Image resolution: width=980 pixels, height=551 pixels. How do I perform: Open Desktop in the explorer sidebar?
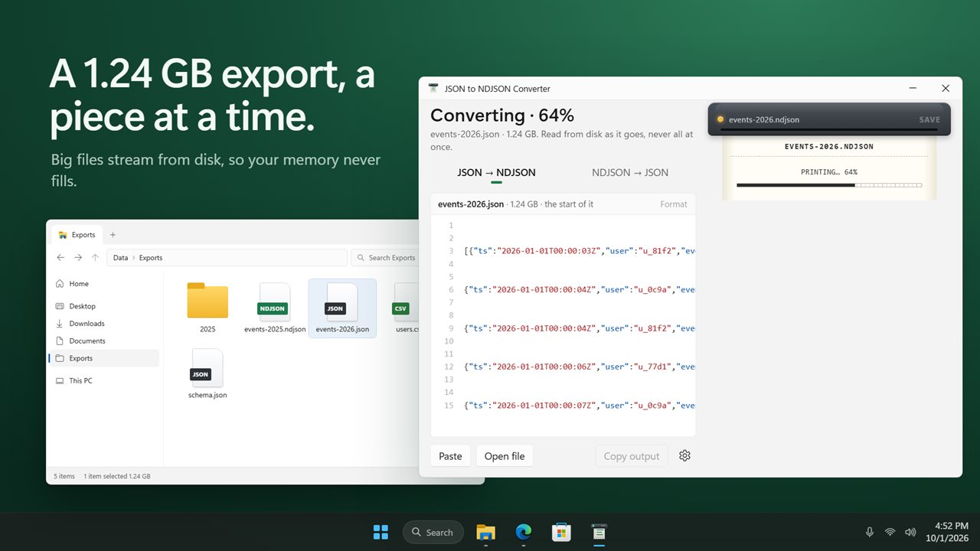pos(106,306)
